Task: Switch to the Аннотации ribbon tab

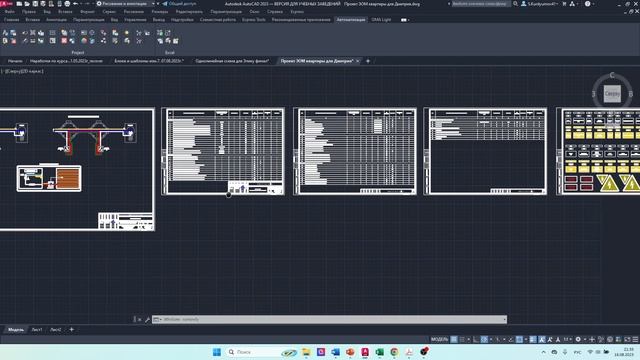Action: tap(56, 20)
